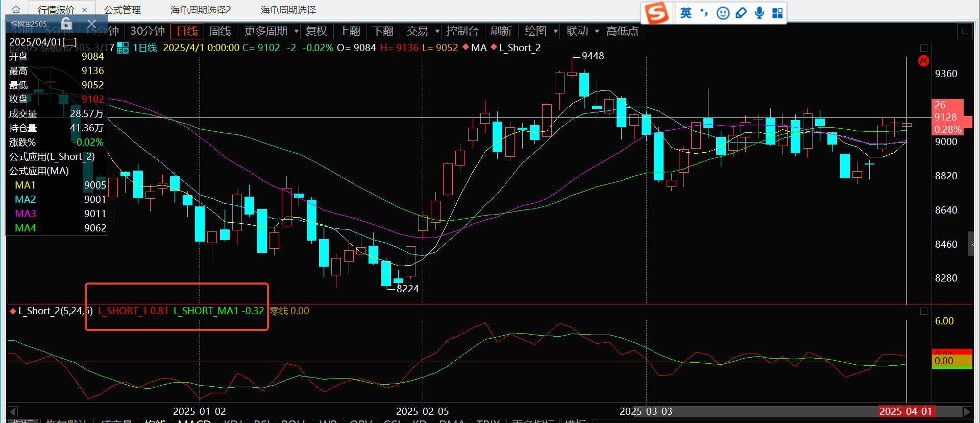Collapse the right side panel handle
The height and width of the screenshot is (423, 980).
click(972, 244)
